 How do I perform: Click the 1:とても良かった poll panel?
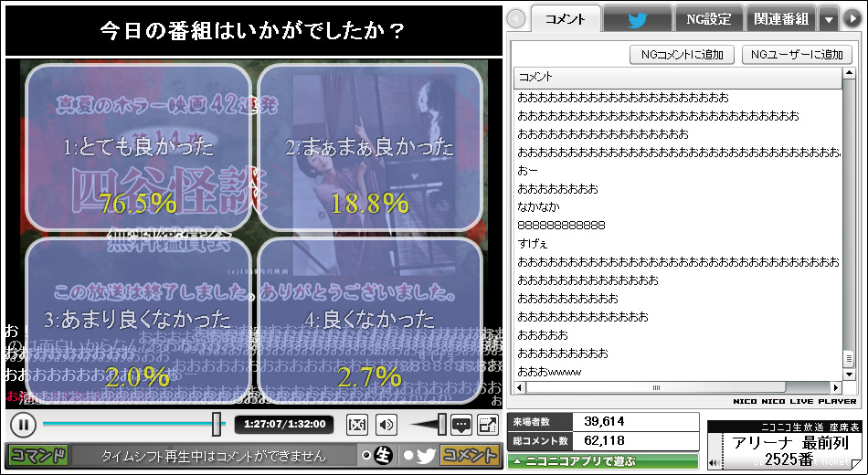pyautogui.click(x=138, y=147)
